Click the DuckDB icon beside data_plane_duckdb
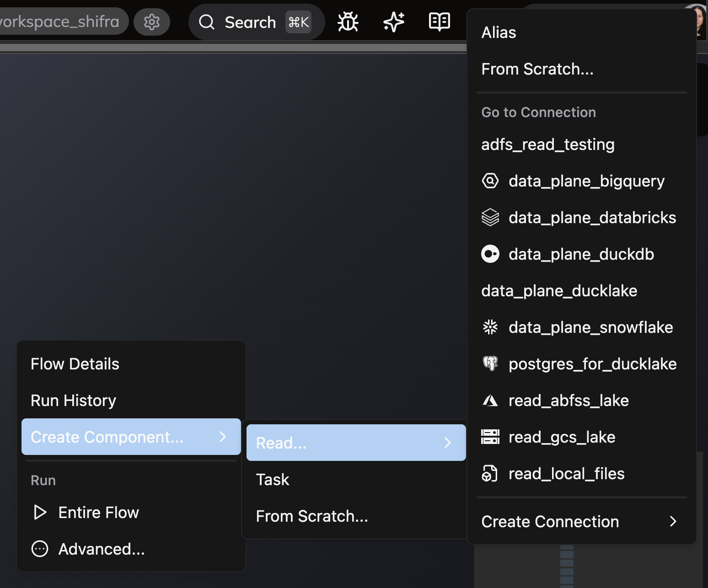708x588 pixels. click(x=490, y=254)
